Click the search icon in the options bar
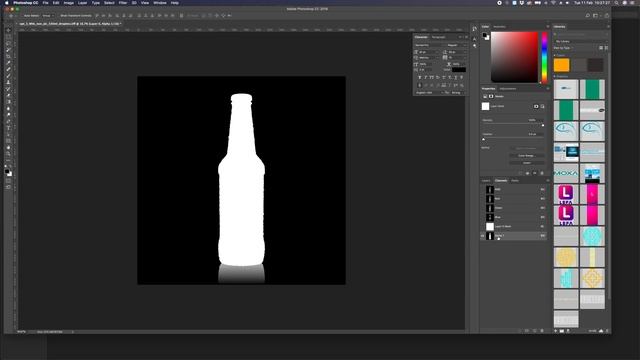Viewport: 640px width, 360px height. pyautogui.click(x=588, y=16)
